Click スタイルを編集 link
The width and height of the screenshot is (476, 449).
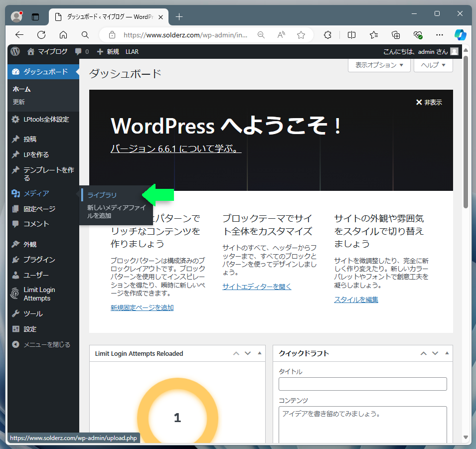click(356, 299)
